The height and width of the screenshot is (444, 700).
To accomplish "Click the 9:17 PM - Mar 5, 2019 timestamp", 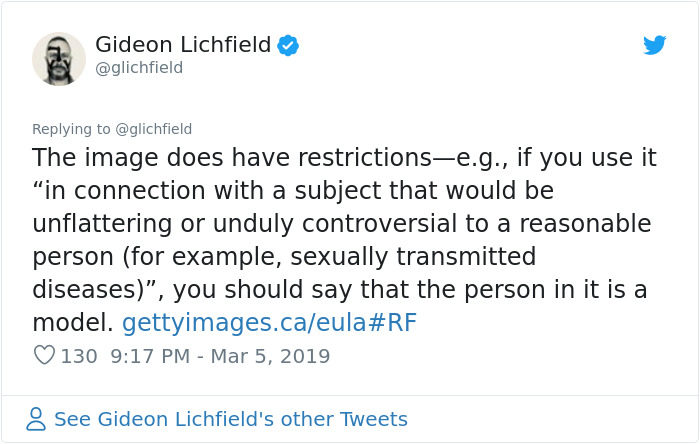I will click(x=220, y=357).
